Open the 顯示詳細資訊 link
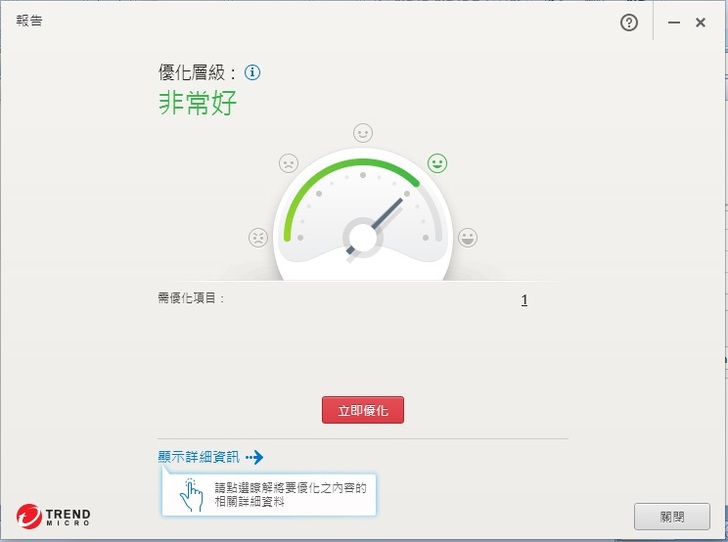Screen dimensions: 728x542 (198, 457)
